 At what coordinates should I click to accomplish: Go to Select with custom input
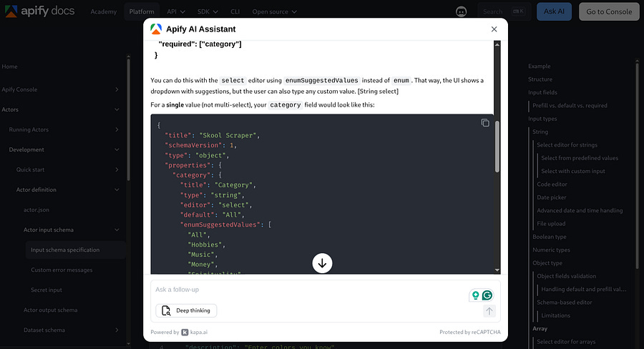(x=573, y=171)
